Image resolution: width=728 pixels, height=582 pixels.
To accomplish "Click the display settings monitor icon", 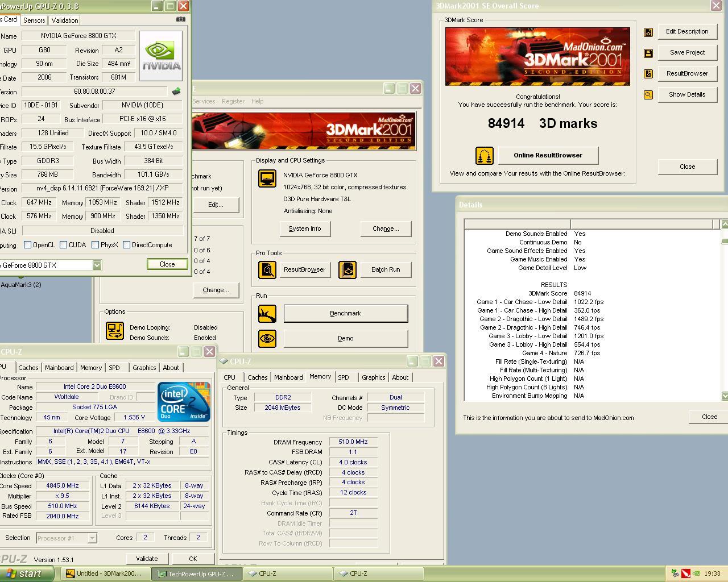I will coord(267,178).
